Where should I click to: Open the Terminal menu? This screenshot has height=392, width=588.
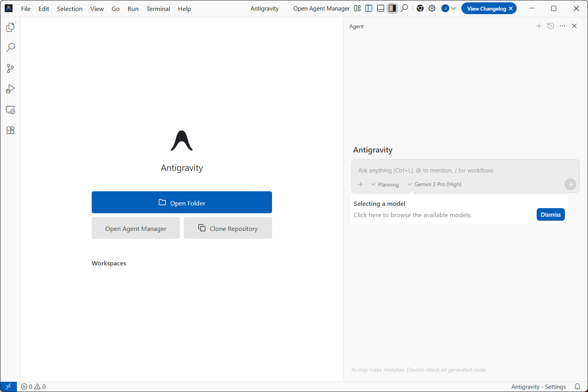point(158,9)
